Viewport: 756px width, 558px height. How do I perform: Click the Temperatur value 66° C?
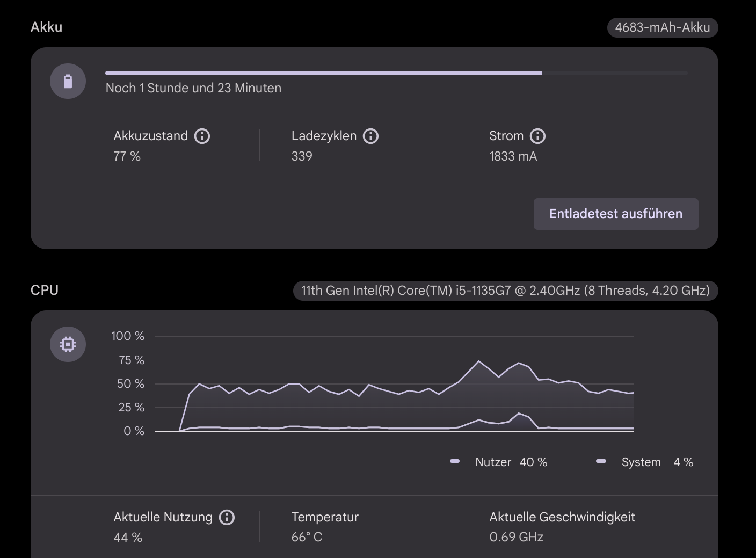307,537
